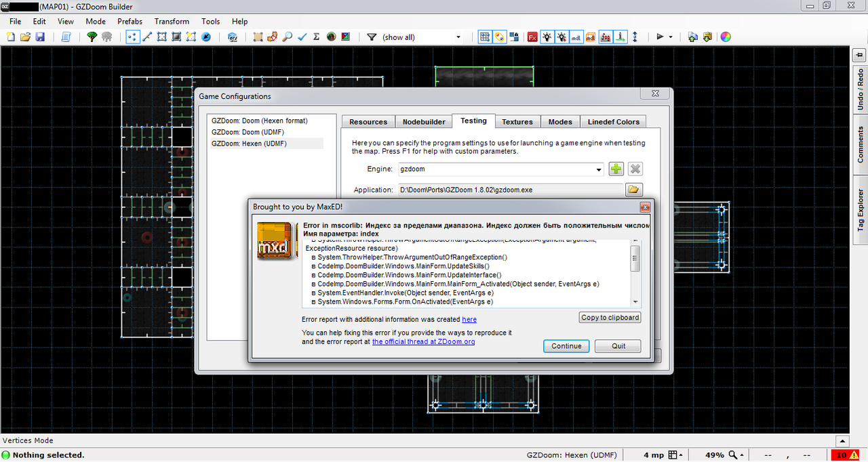Switch to the Resources tab
Viewport: 868px width, 462px height.
click(x=368, y=122)
